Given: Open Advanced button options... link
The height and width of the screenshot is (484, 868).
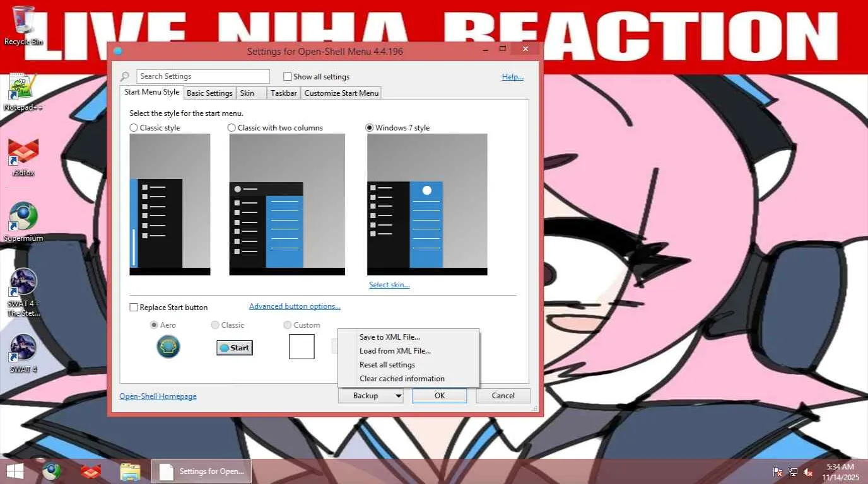Looking at the screenshot, I should tap(295, 306).
